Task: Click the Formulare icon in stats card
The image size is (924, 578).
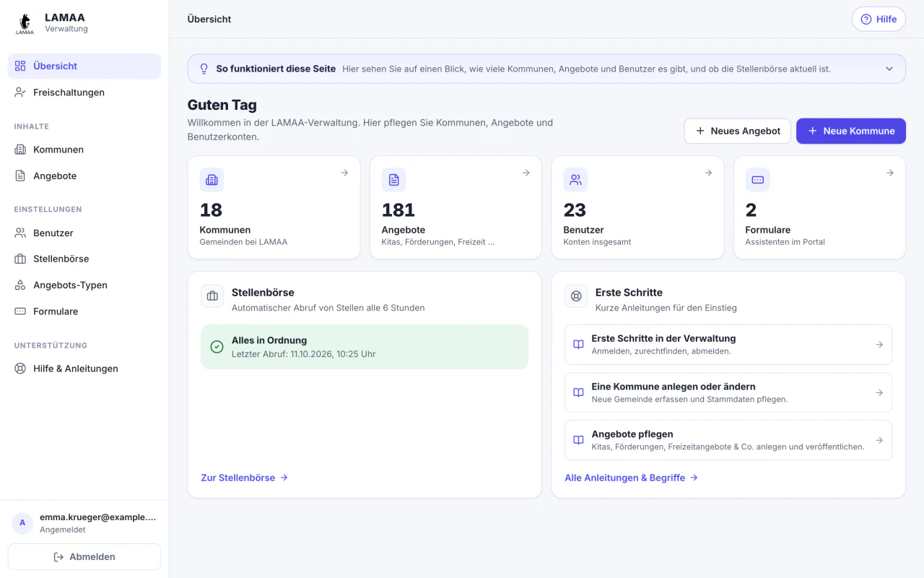Action: (x=757, y=180)
